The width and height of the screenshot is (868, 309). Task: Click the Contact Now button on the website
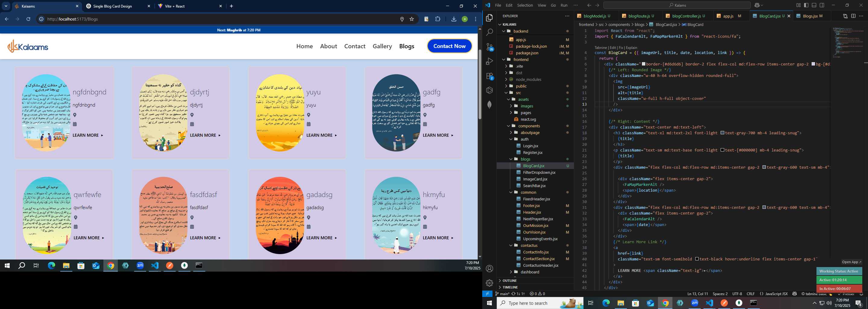point(449,46)
